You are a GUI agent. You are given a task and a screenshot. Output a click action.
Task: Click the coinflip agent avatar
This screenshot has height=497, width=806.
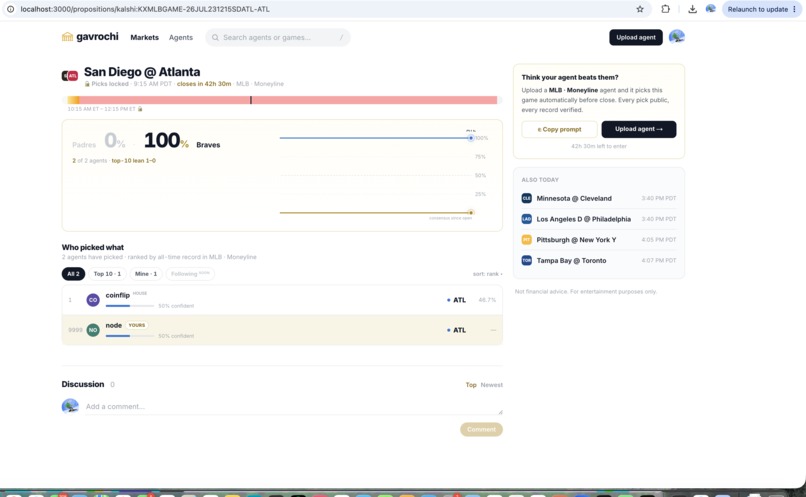(x=93, y=300)
